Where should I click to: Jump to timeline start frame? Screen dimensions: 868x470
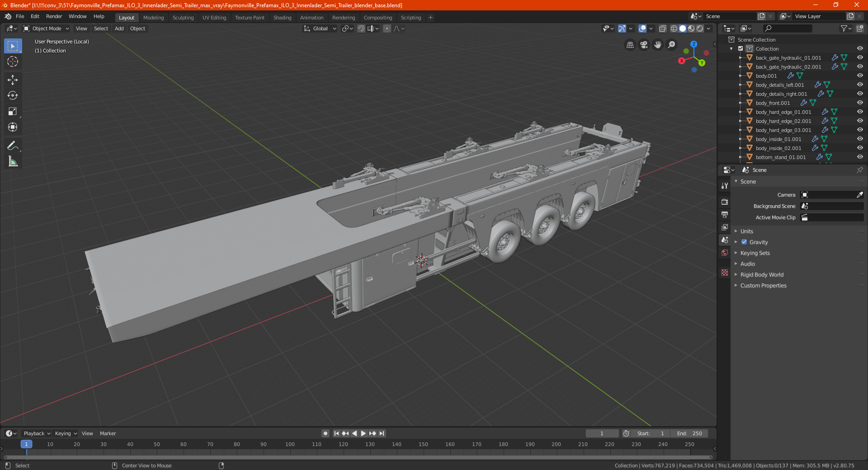pyautogui.click(x=336, y=433)
